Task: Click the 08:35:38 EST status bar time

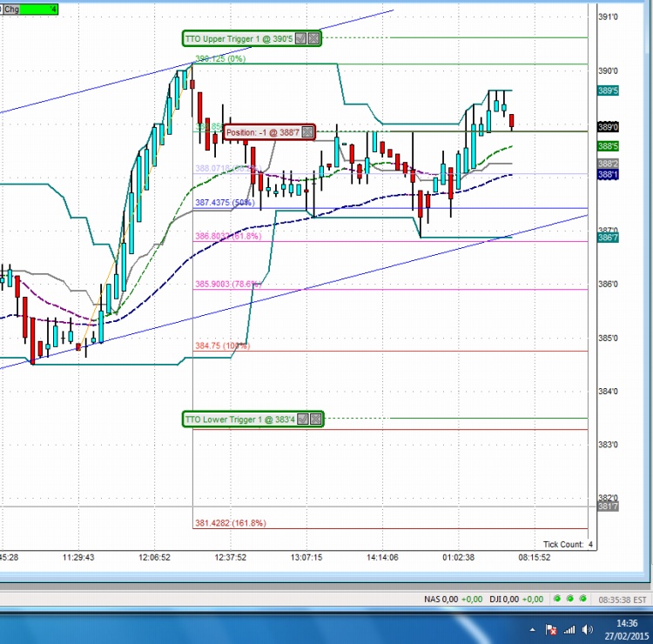Action: coord(623,600)
